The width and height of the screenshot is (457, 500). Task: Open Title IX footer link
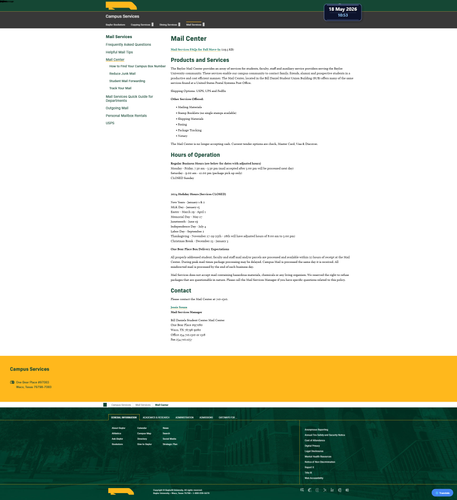[x=308, y=473]
